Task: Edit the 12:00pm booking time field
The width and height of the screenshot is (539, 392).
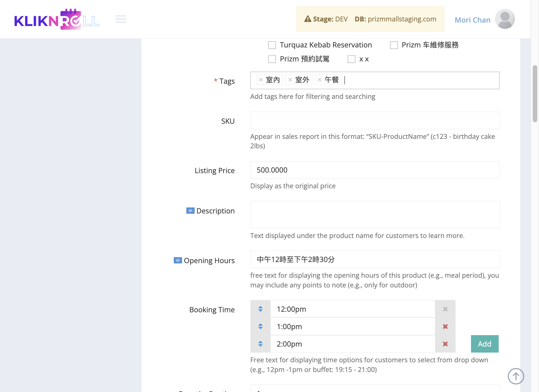Action: (x=352, y=309)
